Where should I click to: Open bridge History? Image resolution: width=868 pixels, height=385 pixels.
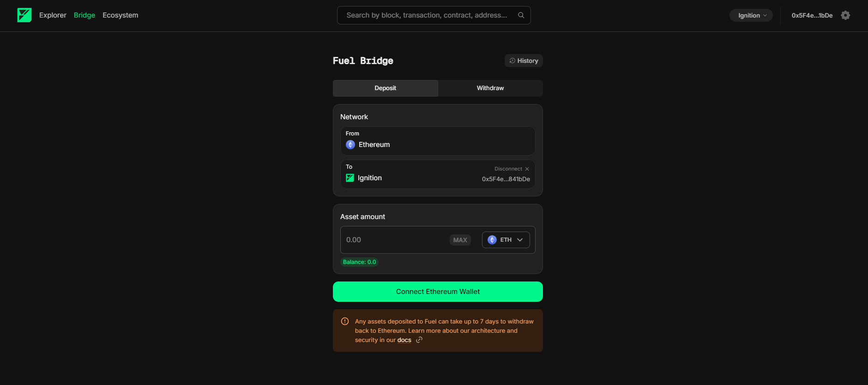point(524,61)
